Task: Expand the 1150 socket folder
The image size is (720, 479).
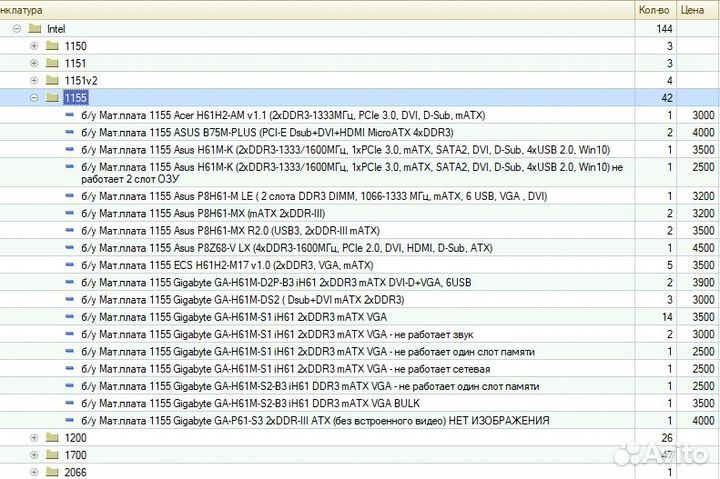Action: [x=34, y=46]
